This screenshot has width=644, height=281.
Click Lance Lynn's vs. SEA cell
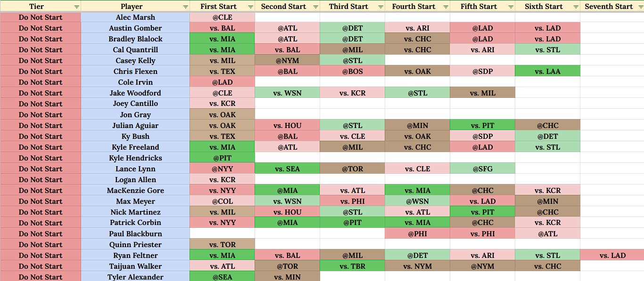click(x=288, y=169)
